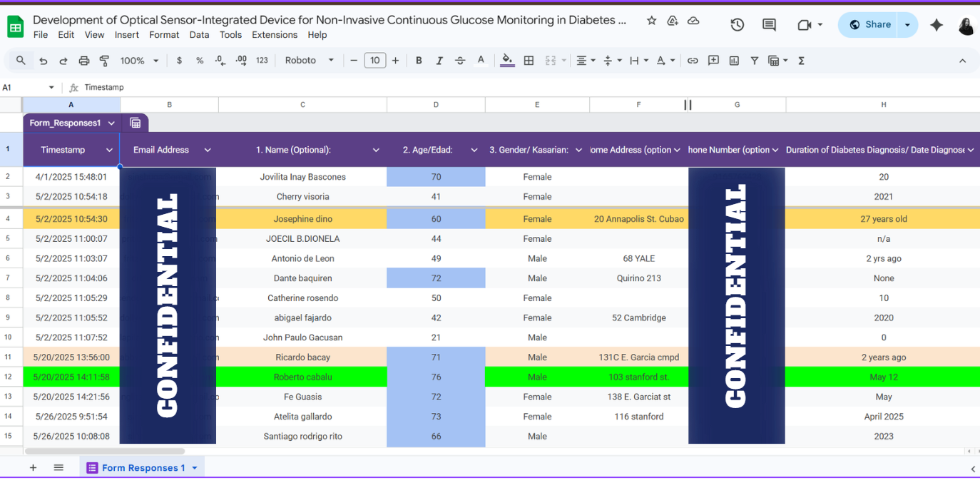Click the Share button

[x=869, y=25]
